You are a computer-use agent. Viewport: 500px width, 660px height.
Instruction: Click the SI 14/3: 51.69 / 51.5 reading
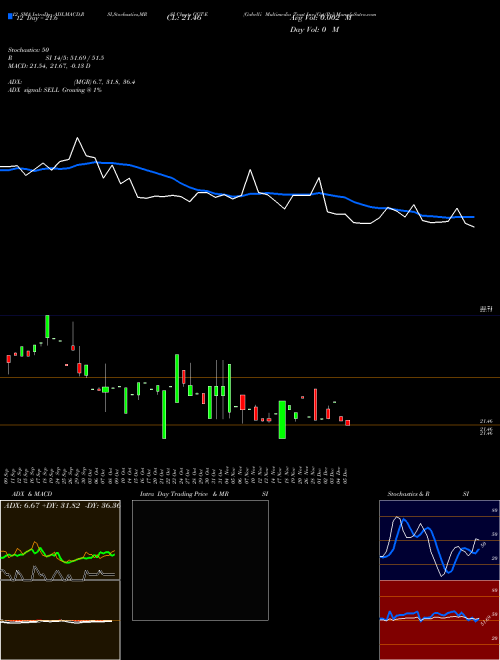tap(75, 58)
